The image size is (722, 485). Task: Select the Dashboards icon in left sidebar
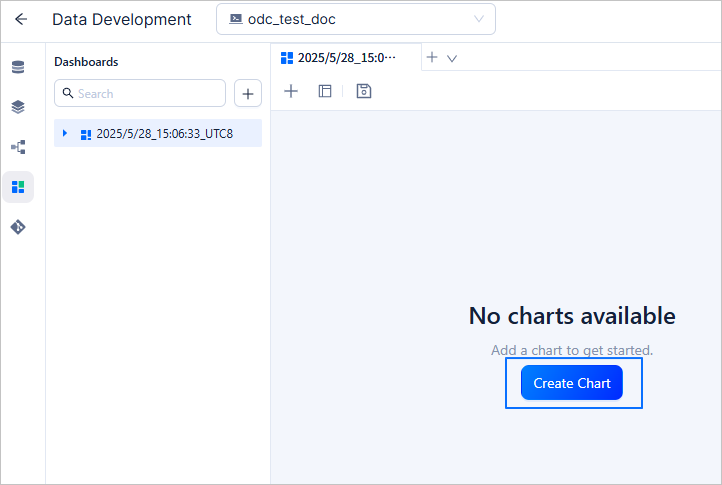click(18, 187)
